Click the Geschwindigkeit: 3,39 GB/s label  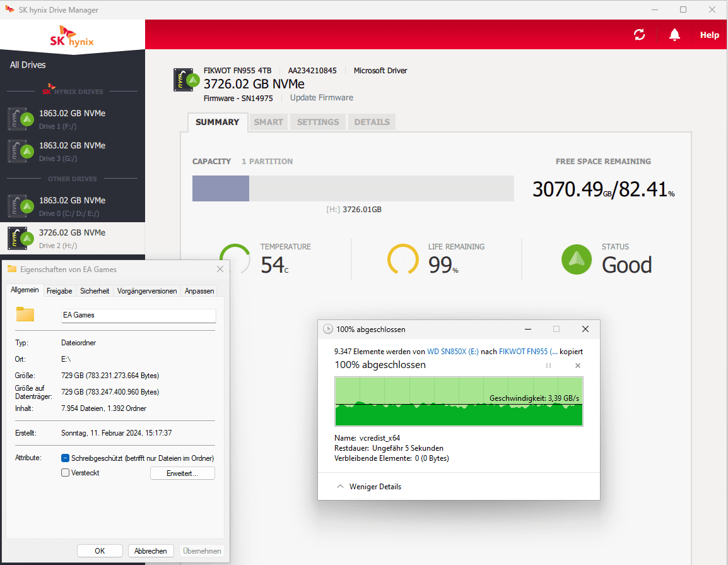pyautogui.click(x=534, y=398)
